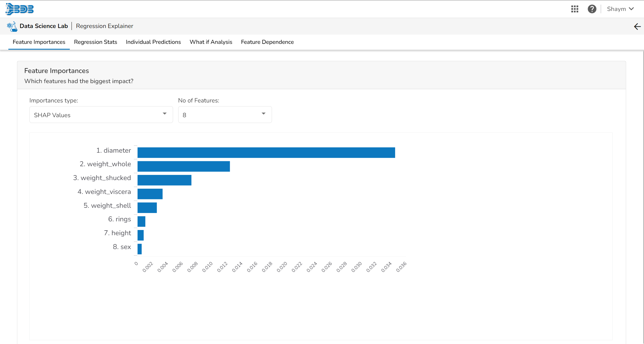The width and height of the screenshot is (644, 344).
Task: Switch to the Regression Stats tab
Action: pyautogui.click(x=95, y=42)
